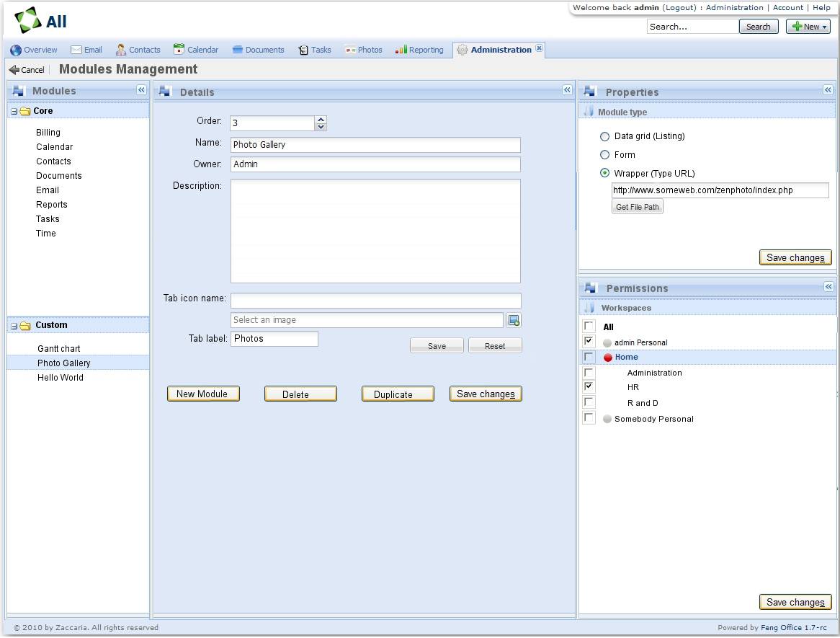Click the Contacts person icon
This screenshot has height=638, width=840.
(121, 50)
